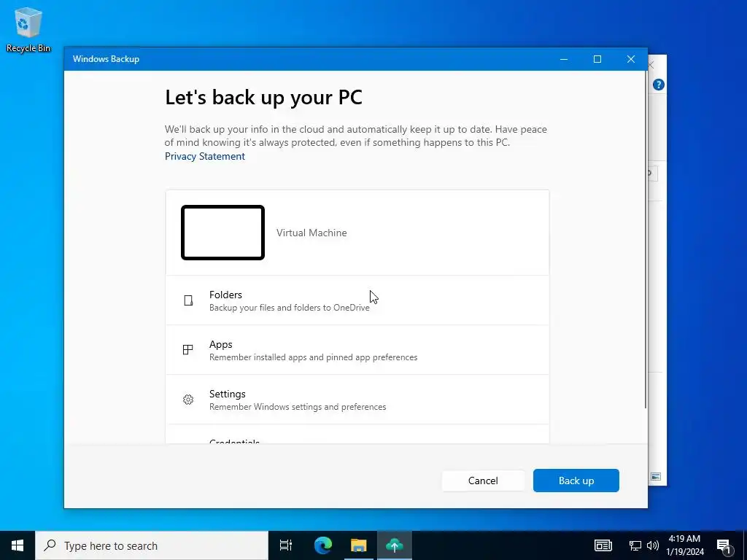747x560 pixels.
Task: Click the Virtual Machine device image
Action: click(x=222, y=233)
